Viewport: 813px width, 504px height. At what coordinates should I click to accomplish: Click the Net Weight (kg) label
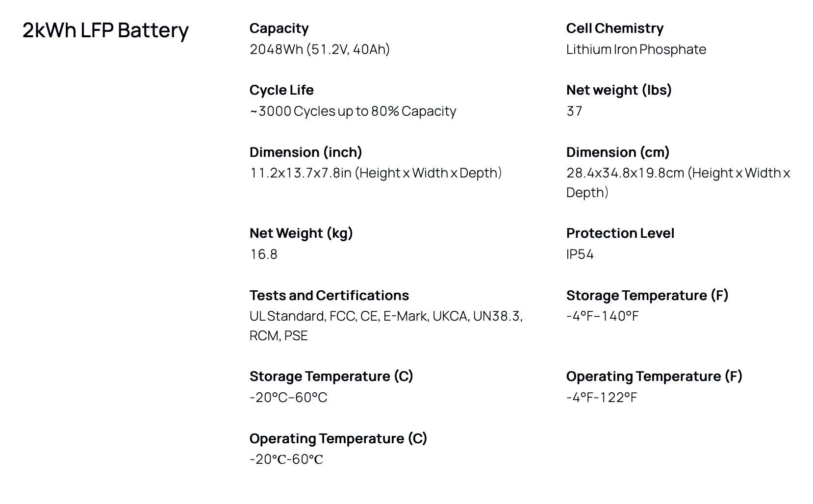click(301, 233)
